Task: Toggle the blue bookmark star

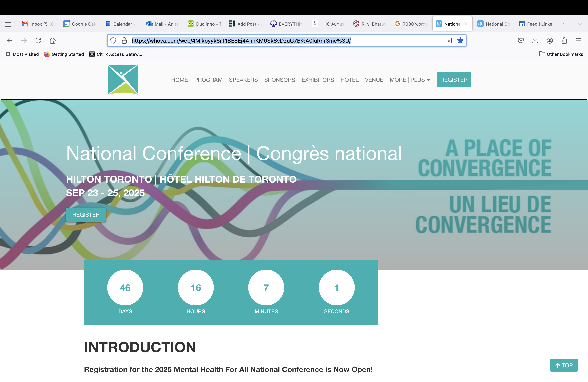Action: [460, 41]
